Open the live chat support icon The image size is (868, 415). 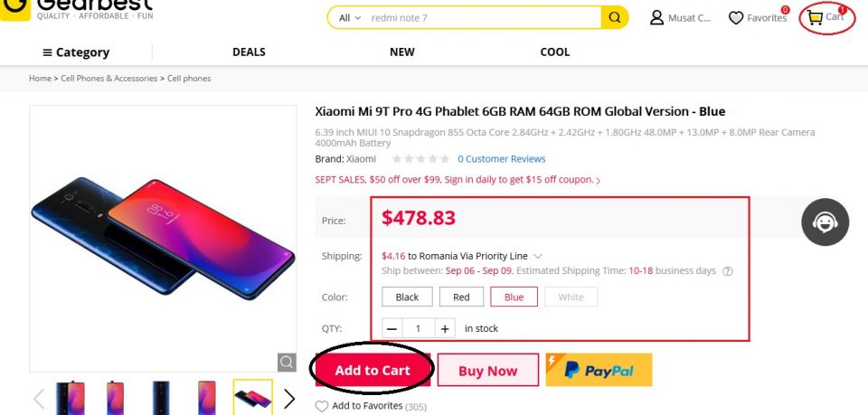824,222
